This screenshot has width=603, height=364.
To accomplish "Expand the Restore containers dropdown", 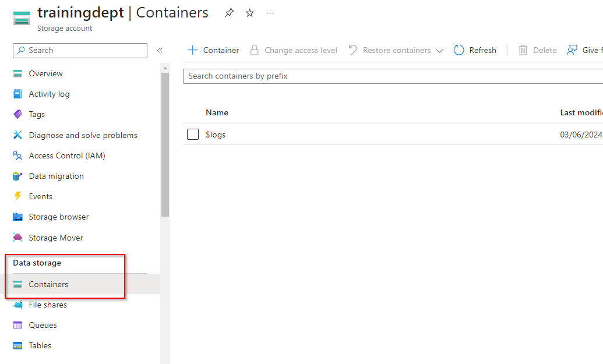I will [439, 51].
